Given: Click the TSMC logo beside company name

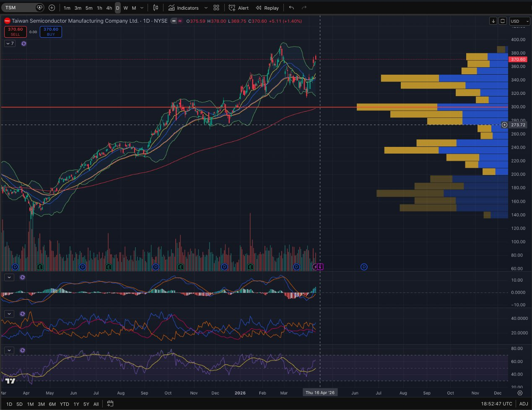Looking at the screenshot, I should tap(7, 21).
